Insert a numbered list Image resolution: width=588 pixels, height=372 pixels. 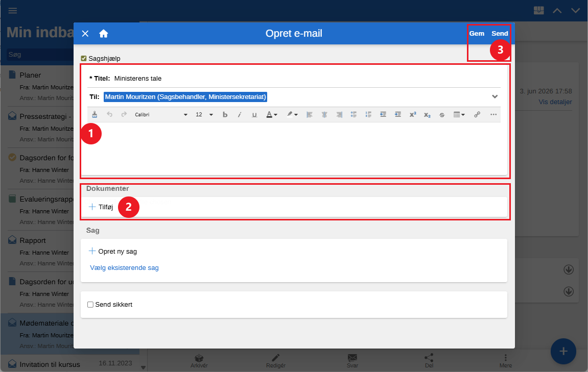pyautogui.click(x=368, y=115)
